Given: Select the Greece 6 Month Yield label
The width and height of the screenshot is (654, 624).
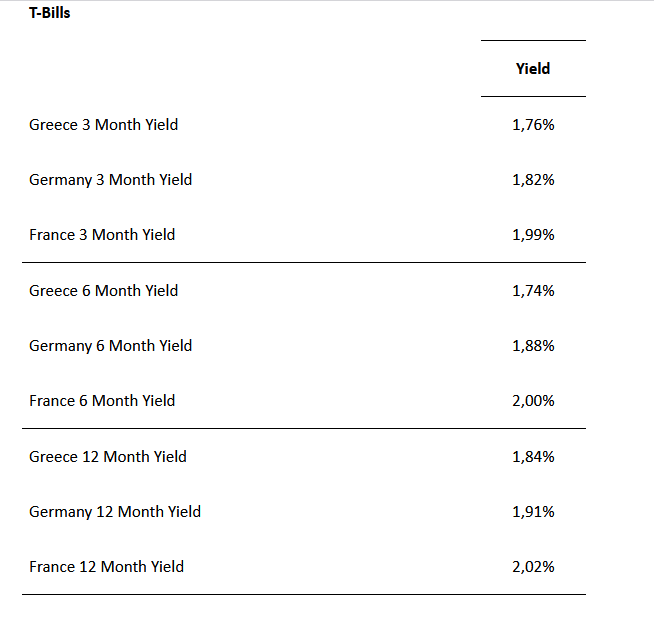Looking at the screenshot, I should click(x=104, y=291).
